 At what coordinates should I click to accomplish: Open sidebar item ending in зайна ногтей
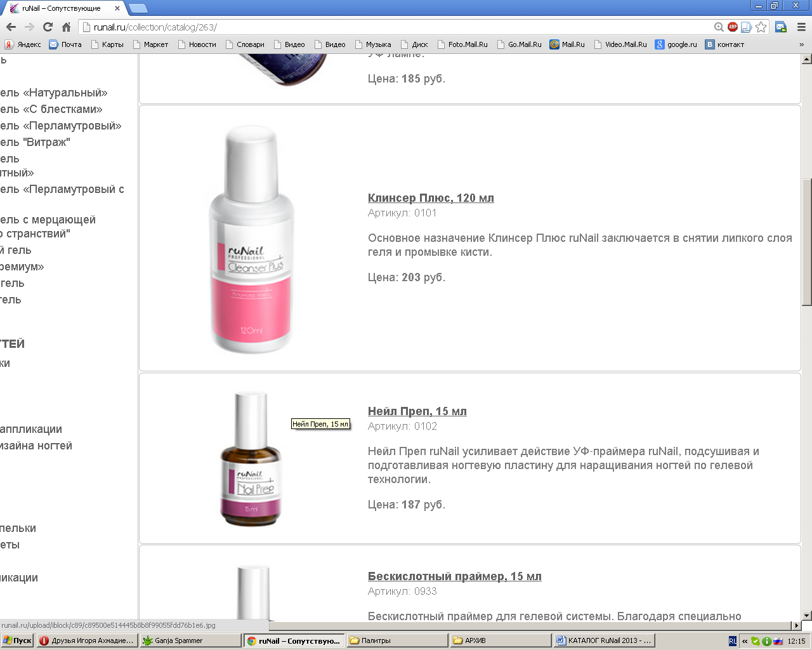(36, 446)
